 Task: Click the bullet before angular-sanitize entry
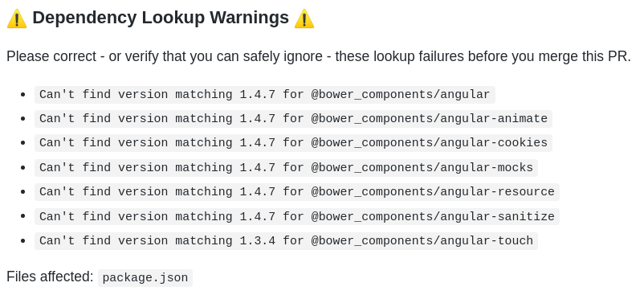[x=23, y=216]
